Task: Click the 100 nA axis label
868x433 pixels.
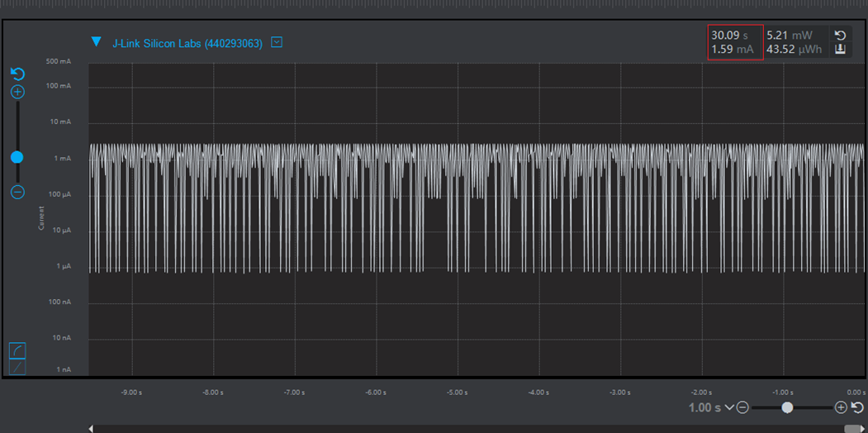Action: 59,302
